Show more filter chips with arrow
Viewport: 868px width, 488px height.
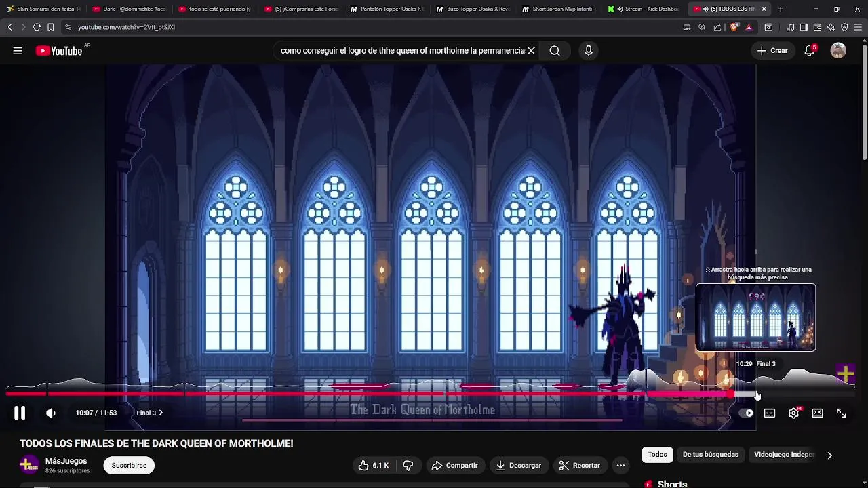pyautogui.click(x=829, y=455)
